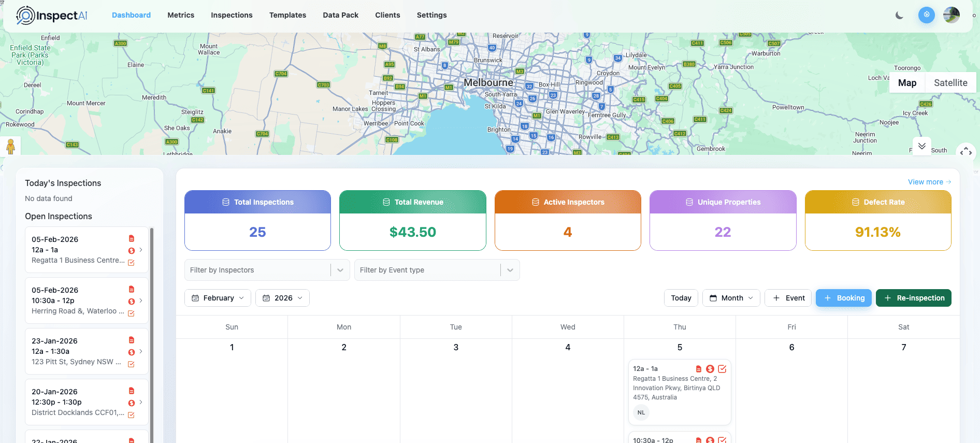Navigate to Clients page
The height and width of the screenshot is (443, 980).
coord(387,15)
